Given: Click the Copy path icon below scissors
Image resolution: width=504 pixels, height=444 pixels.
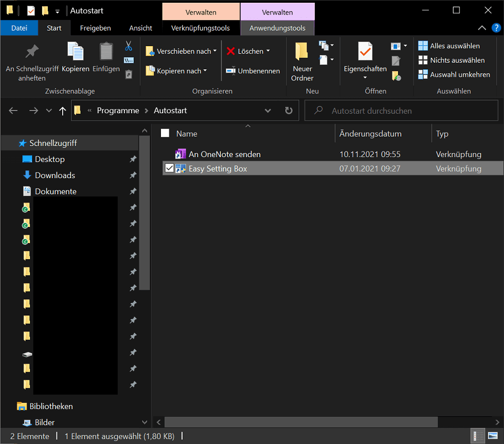Looking at the screenshot, I should (x=129, y=60).
